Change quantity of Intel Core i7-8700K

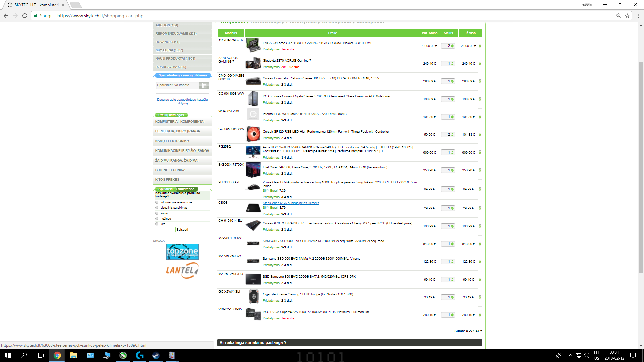tap(448, 170)
